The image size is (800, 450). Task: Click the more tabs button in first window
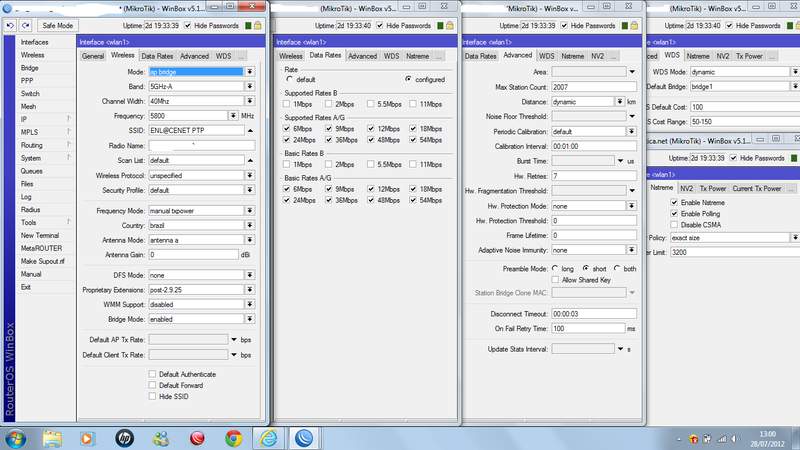pyautogui.click(x=241, y=56)
